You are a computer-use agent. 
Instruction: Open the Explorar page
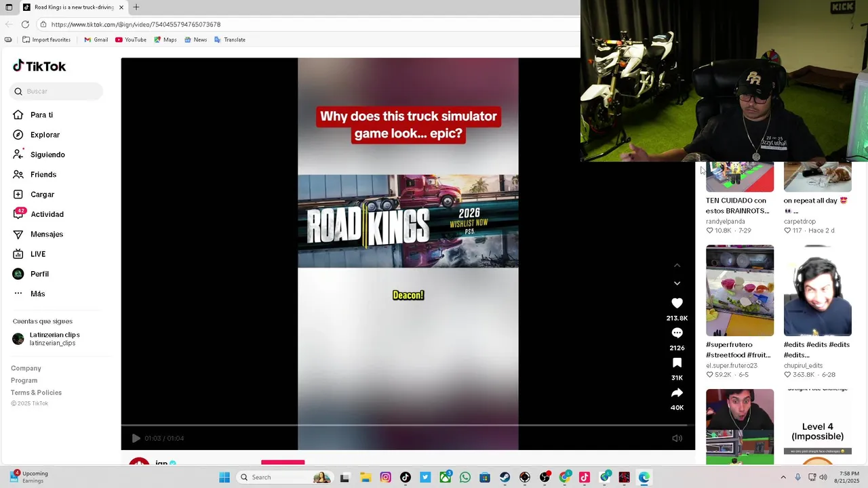[x=45, y=135]
